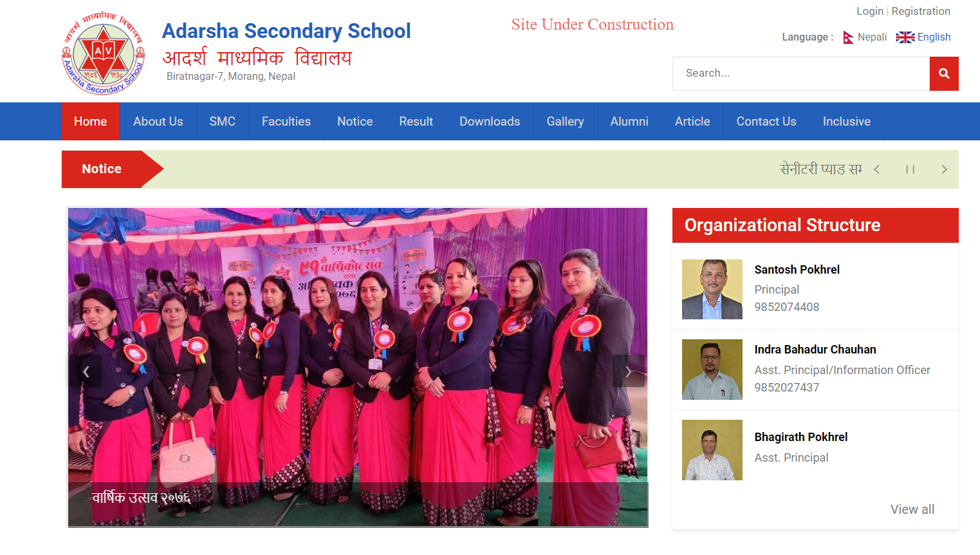The width and height of the screenshot is (980, 555).
Task: Select the Inclusive navigation item
Action: point(847,121)
